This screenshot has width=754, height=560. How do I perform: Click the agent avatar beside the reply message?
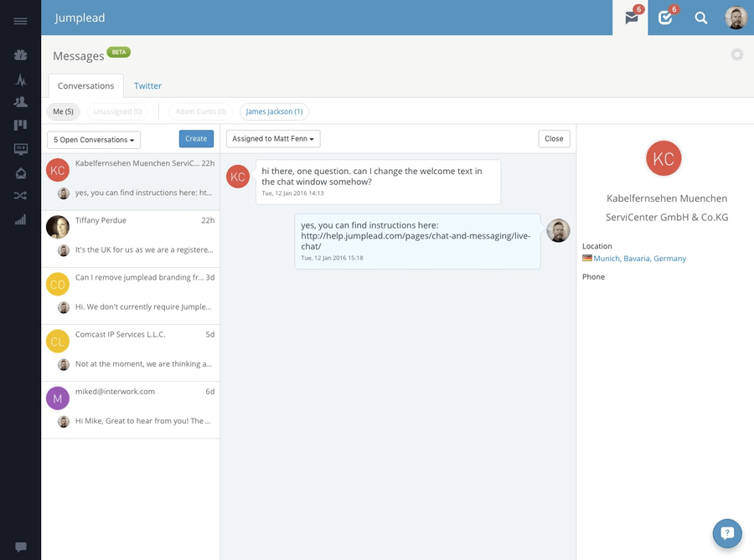[x=558, y=230]
